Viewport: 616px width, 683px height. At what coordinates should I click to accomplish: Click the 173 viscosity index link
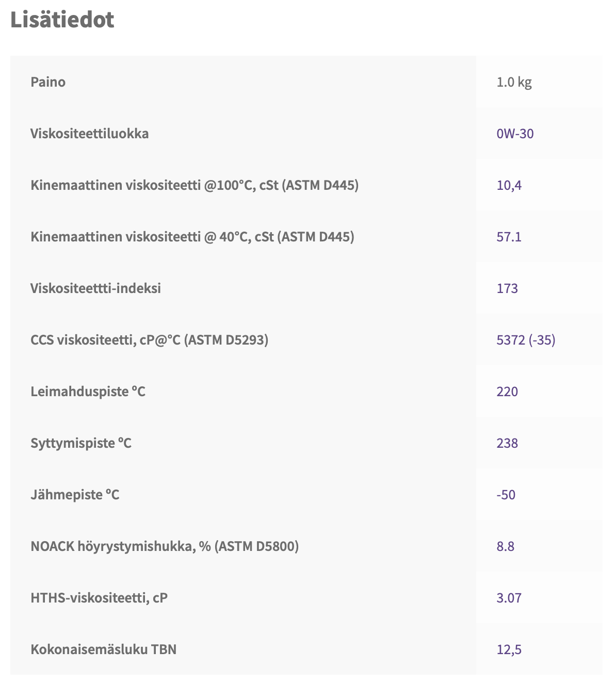pyautogui.click(x=507, y=288)
